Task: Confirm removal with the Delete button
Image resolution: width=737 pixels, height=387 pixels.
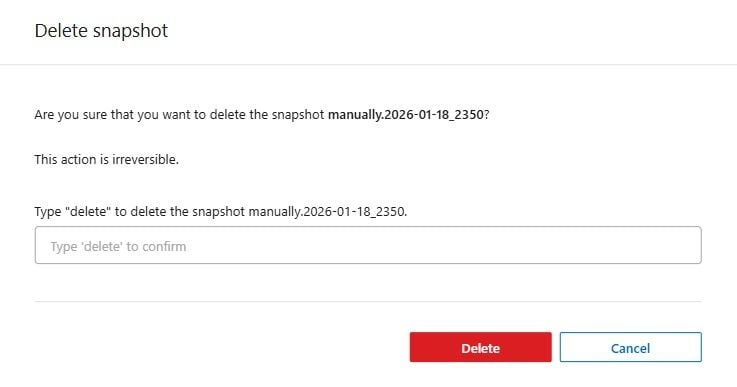Action: point(480,348)
